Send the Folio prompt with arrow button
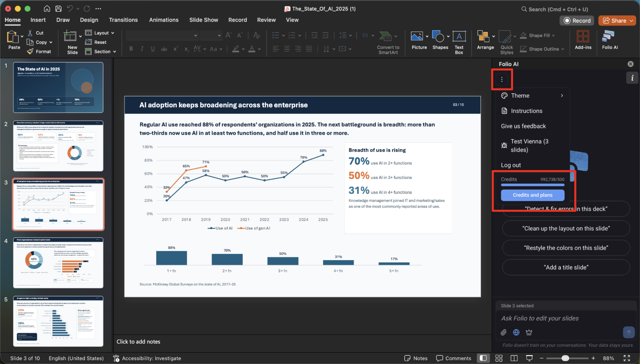Image resolution: width=640 pixels, height=364 pixels. pos(629,332)
